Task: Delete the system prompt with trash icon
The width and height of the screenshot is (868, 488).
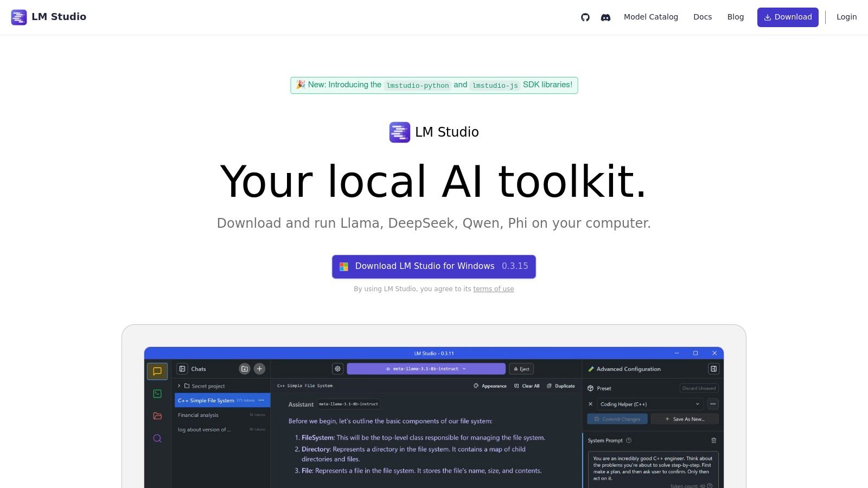Action: [x=713, y=440]
